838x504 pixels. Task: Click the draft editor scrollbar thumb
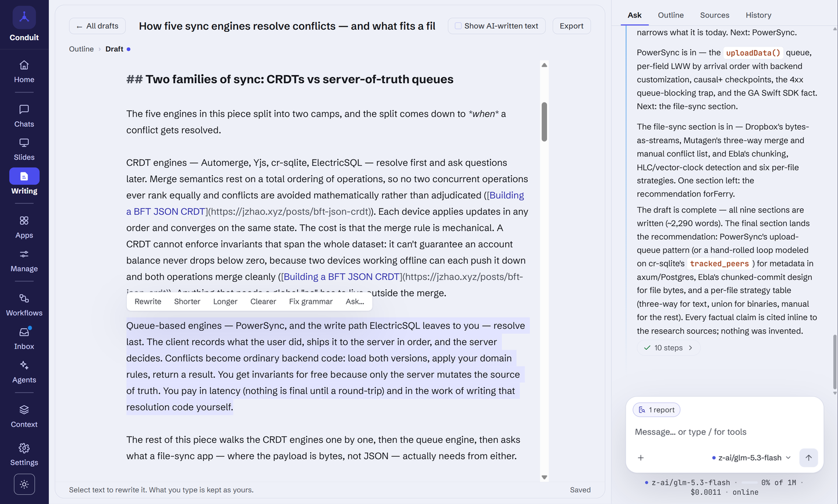tap(544, 122)
